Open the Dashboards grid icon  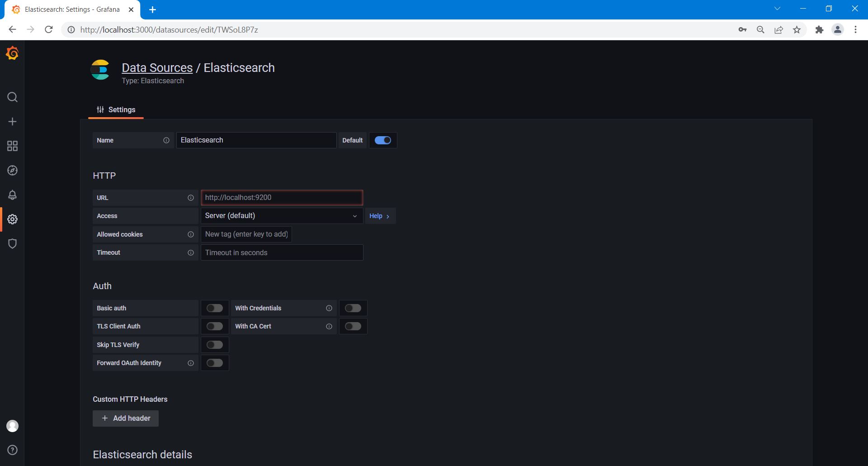tap(12, 146)
